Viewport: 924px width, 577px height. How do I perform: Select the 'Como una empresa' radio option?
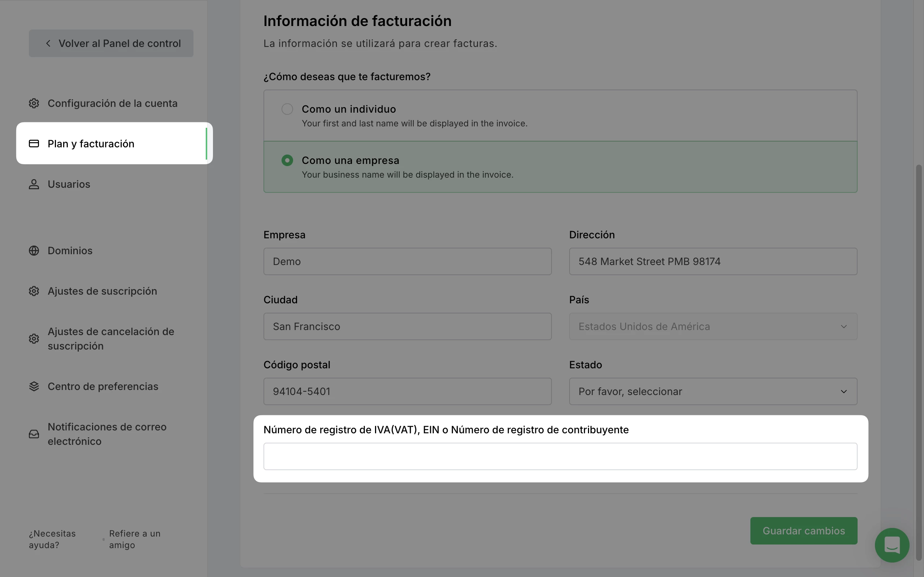[287, 160]
